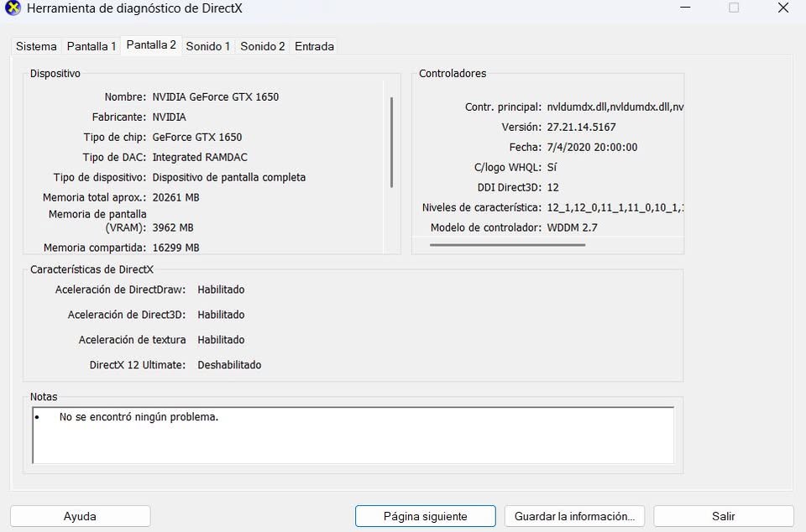This screenshot has width=806, height=532.
Task: Select the DDI Direct3D value 12
Action: coord(552,187)
